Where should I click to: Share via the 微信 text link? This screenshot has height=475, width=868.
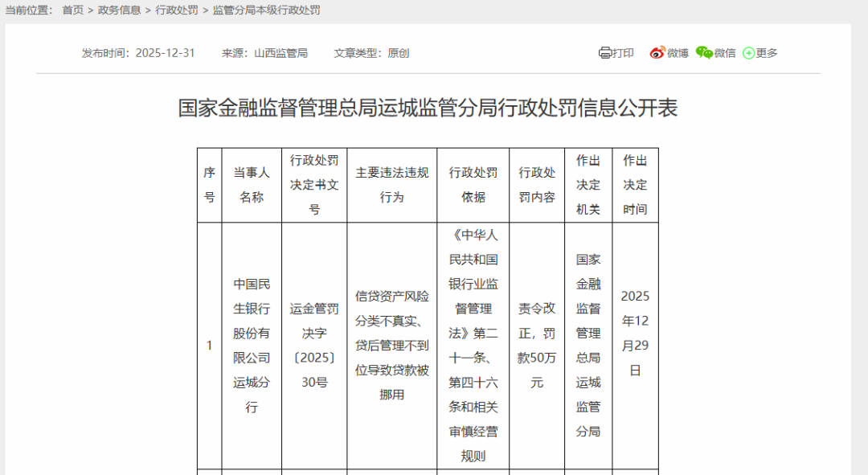tap(725, 53)
